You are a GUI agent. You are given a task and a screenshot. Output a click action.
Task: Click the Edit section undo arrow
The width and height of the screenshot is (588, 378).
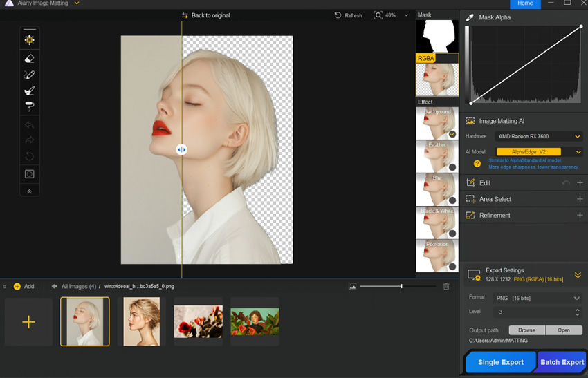click(x=566, y=183)
